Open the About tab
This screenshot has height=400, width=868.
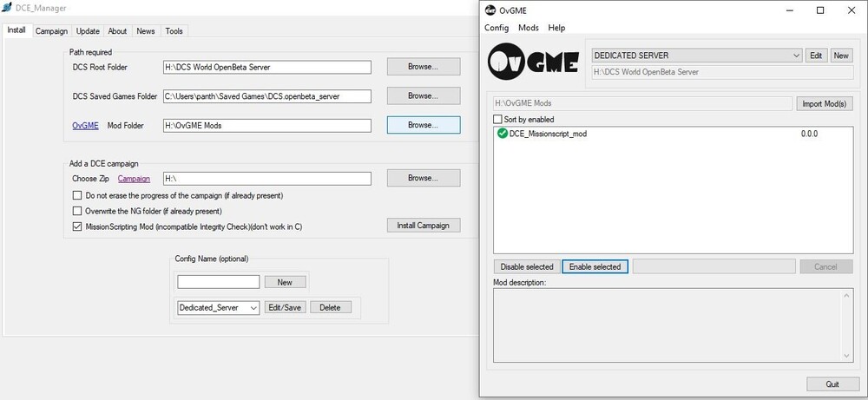[117, 31]
